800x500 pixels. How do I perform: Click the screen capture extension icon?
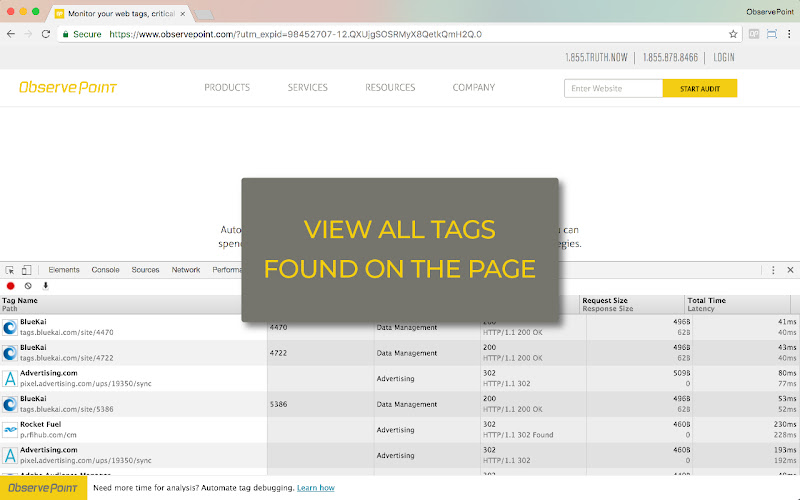tap(771, 34)
